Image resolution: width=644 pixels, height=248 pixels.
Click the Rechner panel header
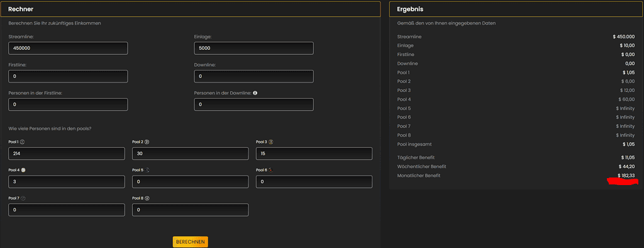(x=190, y=9)
